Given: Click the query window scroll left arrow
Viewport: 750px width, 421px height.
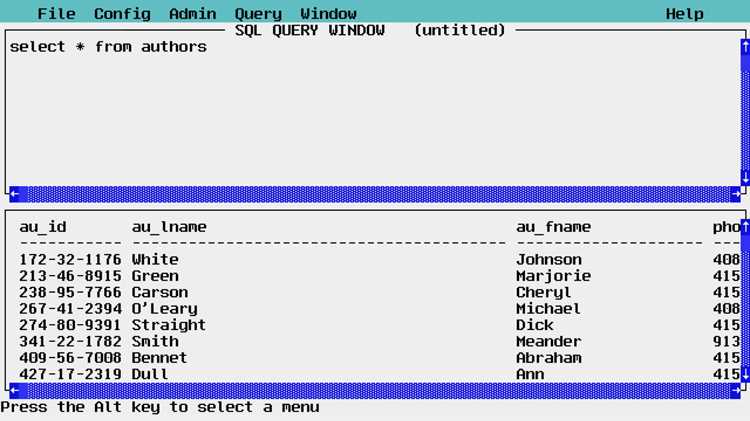Looking at the screenshot, I should [14, 194].
